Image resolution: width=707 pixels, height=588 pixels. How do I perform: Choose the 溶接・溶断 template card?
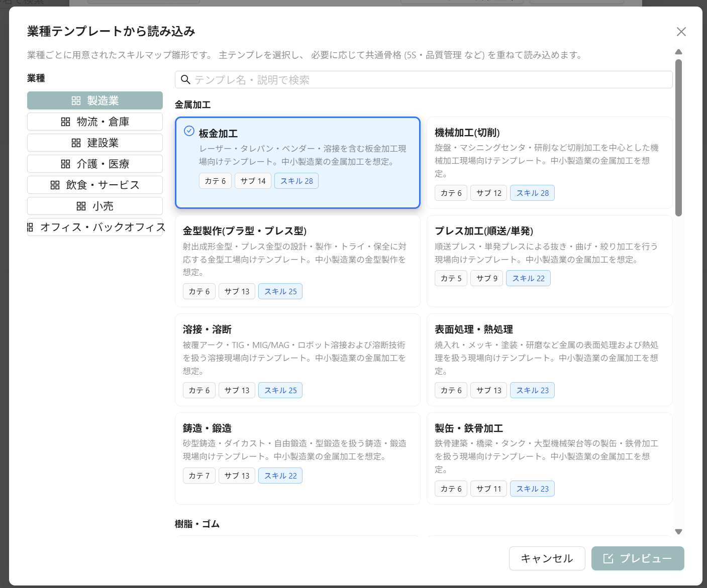[x=297, y=360]
